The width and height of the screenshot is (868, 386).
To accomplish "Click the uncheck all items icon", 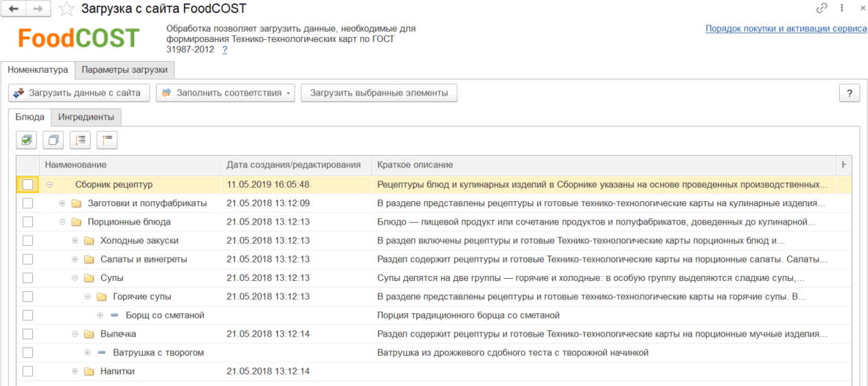I will pos(53,140).
